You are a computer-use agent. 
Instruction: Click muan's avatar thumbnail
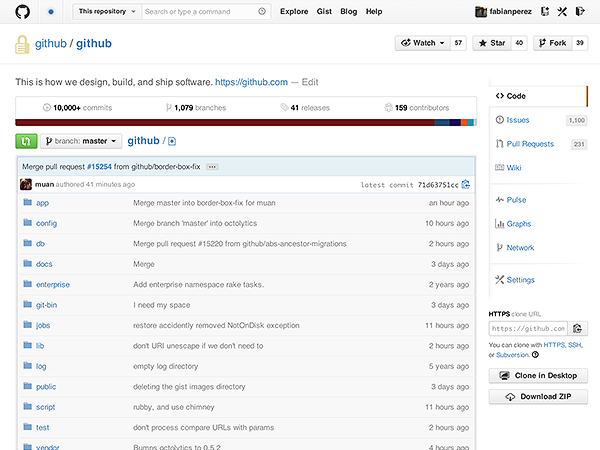26,184
